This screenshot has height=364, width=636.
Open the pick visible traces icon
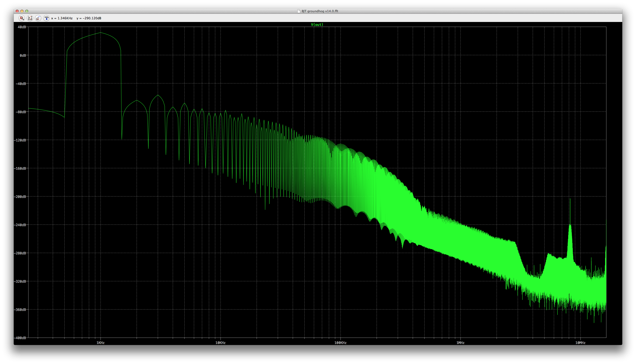coord(38,18)
